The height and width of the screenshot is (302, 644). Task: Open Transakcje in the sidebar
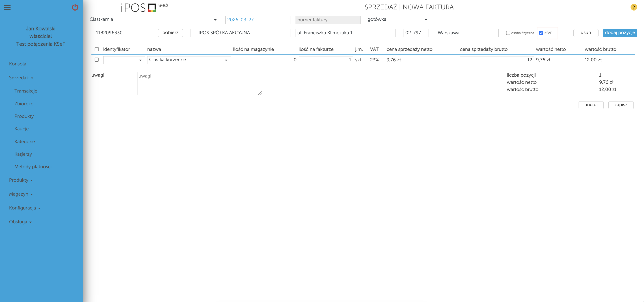pyautogui.click(x=26, y=91)
